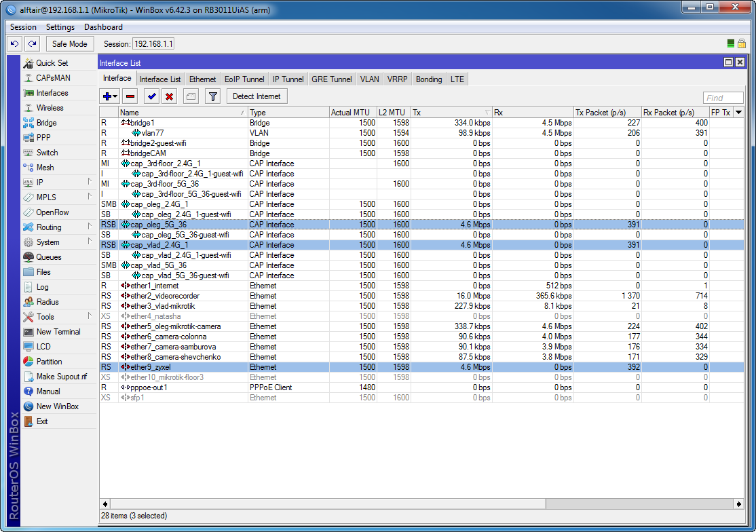Switch to the Interface List tab

click(x=160, y=79)
